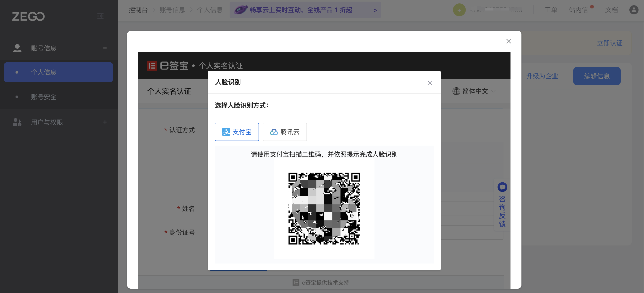The image size is (644, 293).
Task: Go to 控制台 breadcrumb
Action: pos(138,10)
